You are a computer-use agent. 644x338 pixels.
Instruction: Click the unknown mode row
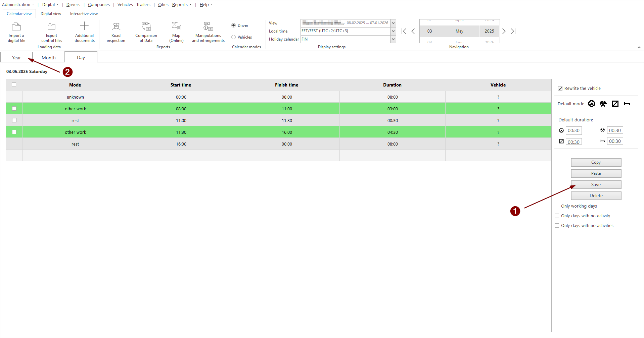click(x=278, y=97)
